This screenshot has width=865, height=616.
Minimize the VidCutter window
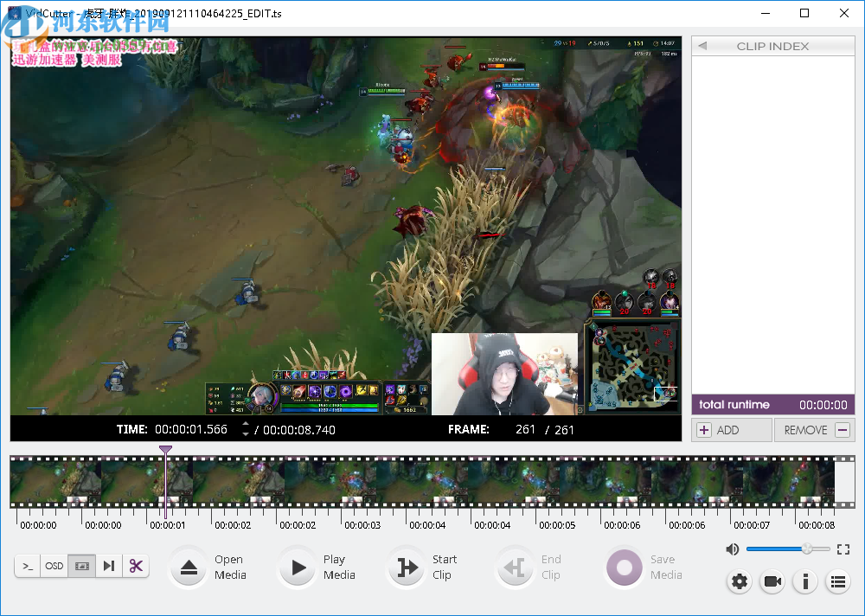pos(766,13)
